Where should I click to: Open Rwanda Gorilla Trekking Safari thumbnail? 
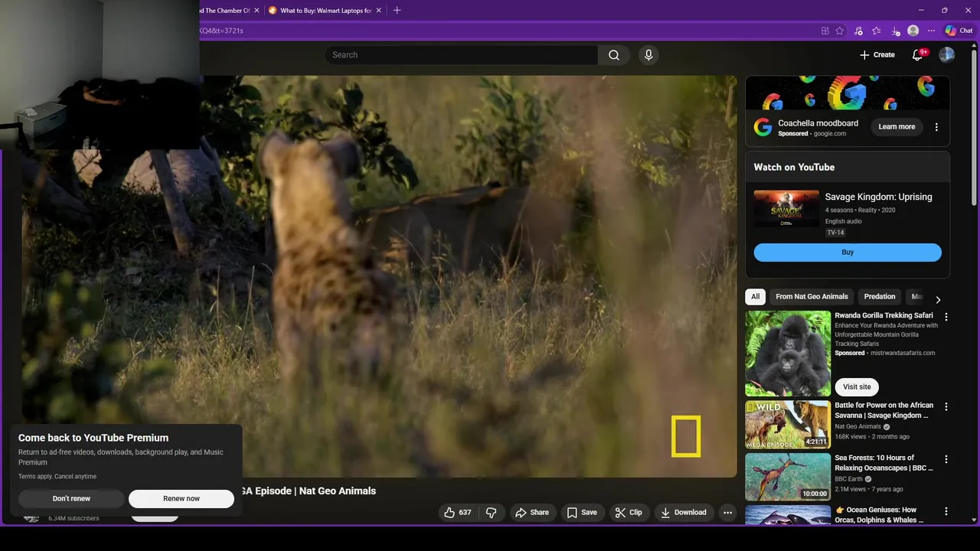tap(788, 353)
